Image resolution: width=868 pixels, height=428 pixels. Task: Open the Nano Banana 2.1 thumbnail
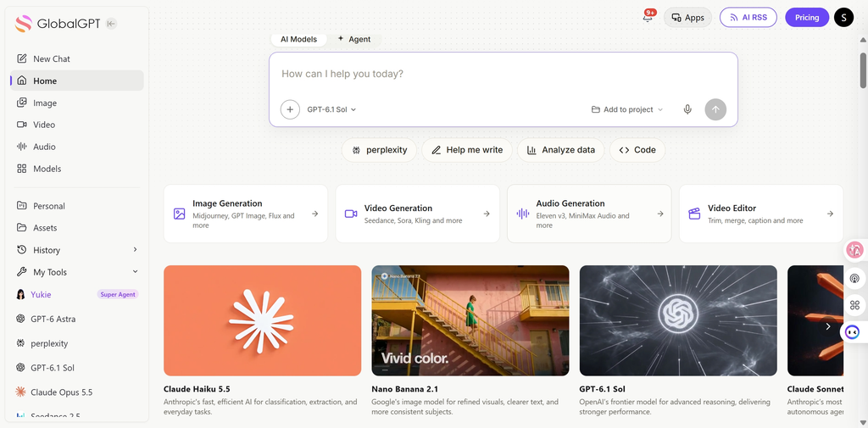470,320
